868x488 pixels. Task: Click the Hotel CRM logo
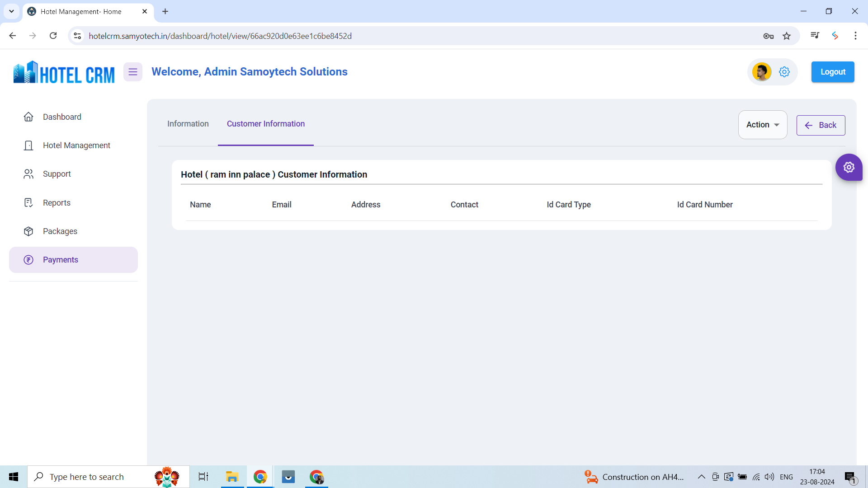tap(63, 71)
